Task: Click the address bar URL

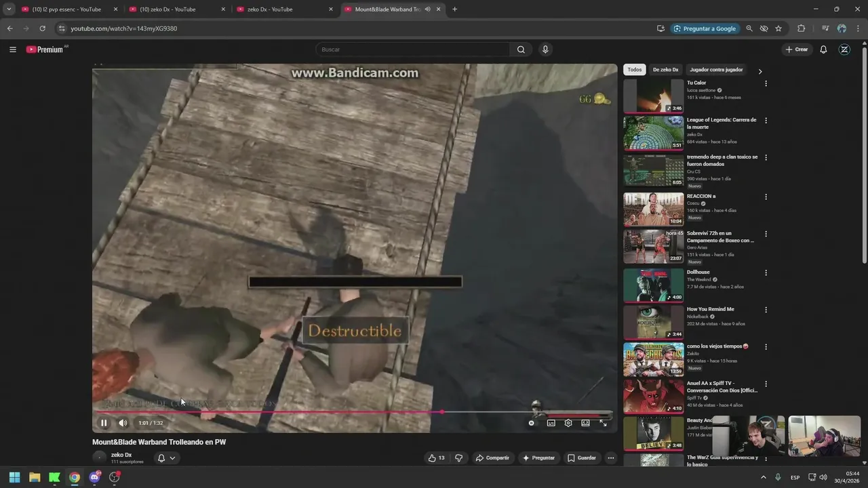Action: (x=124, y=28)
